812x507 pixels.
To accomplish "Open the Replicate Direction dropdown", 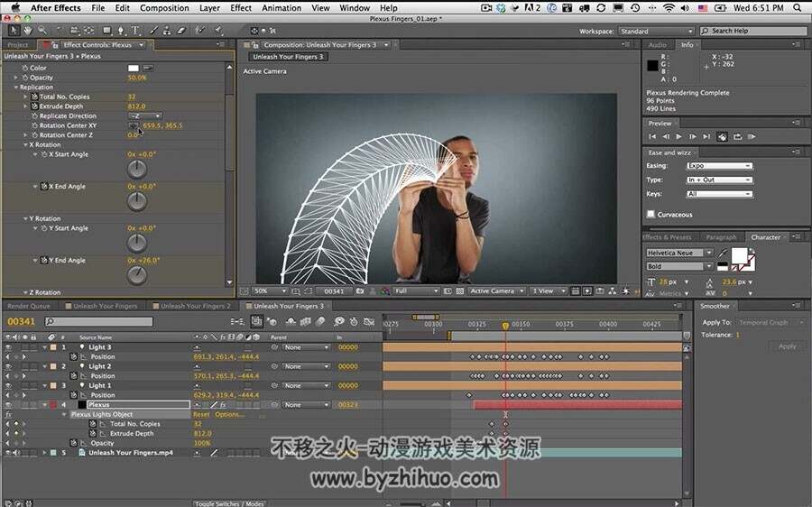I will point(144,116).
